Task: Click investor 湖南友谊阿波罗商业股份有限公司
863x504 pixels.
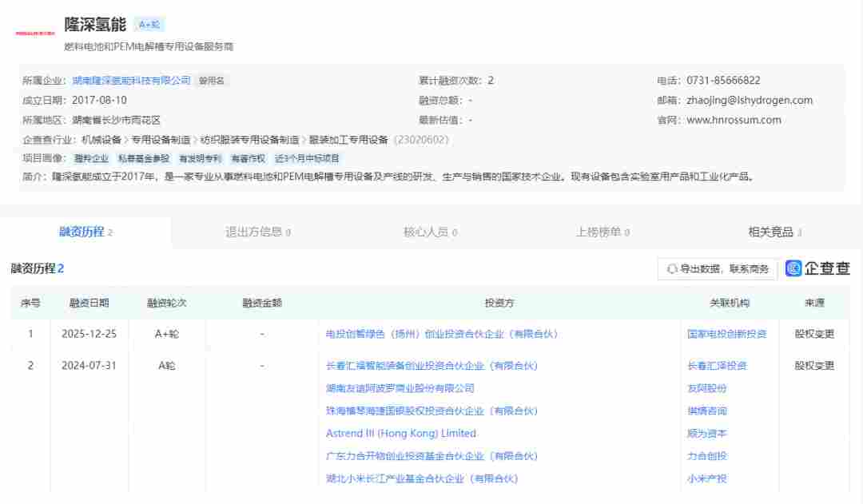Action: pyautogui.click(x=401, y=387)
